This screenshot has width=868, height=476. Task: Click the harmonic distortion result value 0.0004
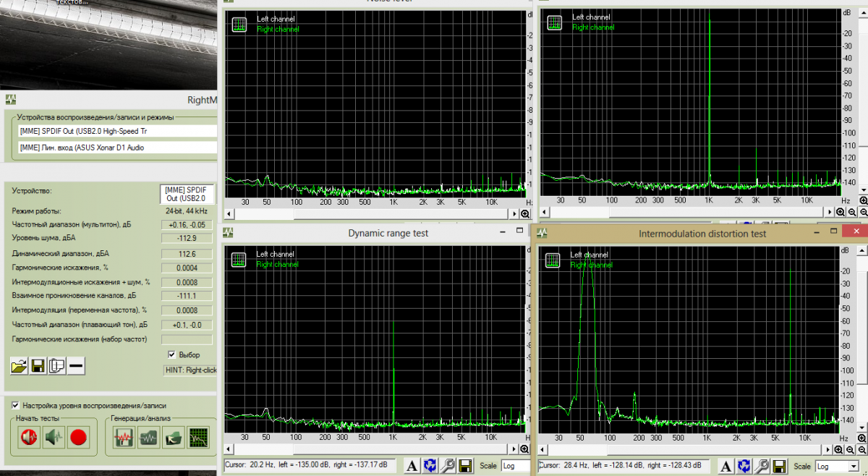(x=187, y=268)
